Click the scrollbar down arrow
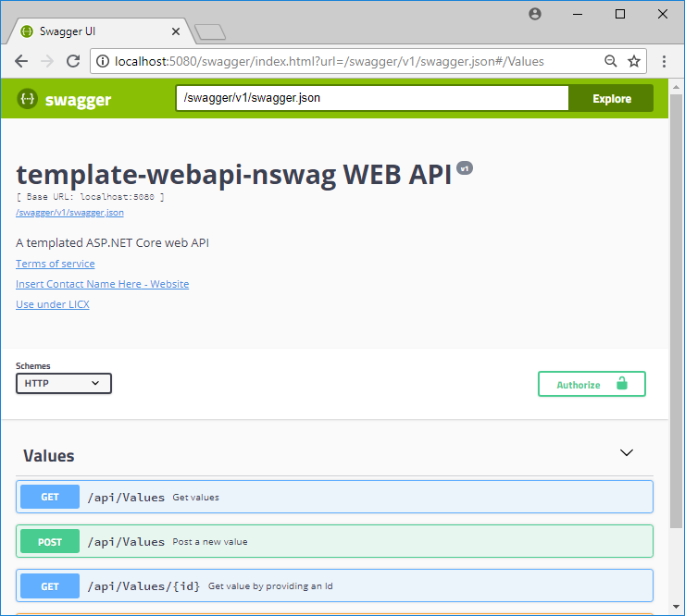Image resolution: width=685 pixels, height=616 pixels. pyautogui.click(x=676, y=607)
